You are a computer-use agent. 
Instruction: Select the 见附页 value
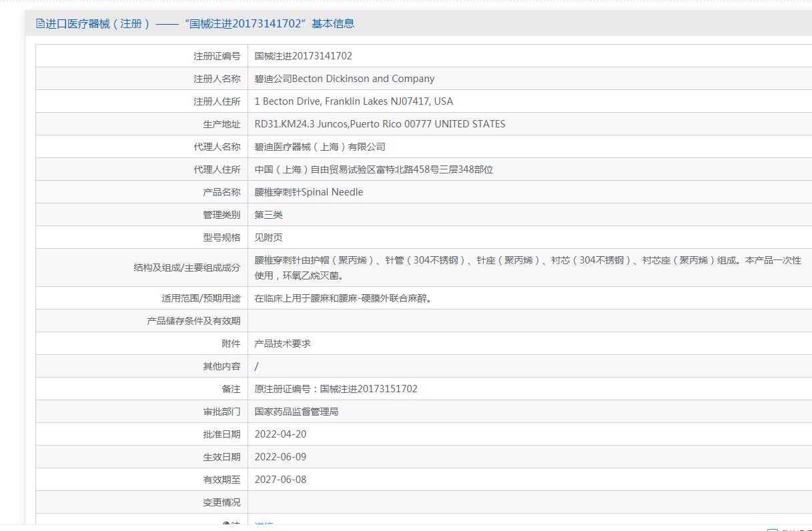pyautogui.click(x=269, y=237)
